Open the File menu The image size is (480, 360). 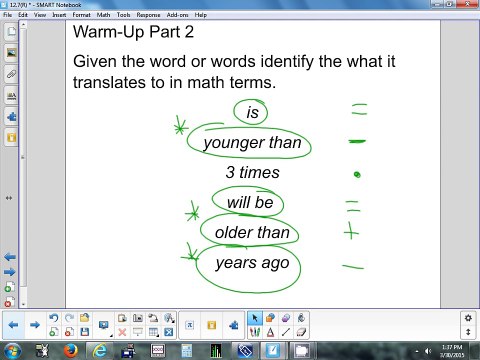pyautogui.click(x=7, y=15)
